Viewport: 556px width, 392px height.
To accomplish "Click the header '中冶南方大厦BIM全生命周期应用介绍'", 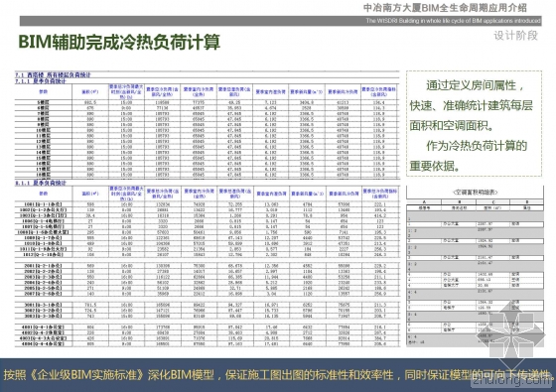I will click(445, 8).
